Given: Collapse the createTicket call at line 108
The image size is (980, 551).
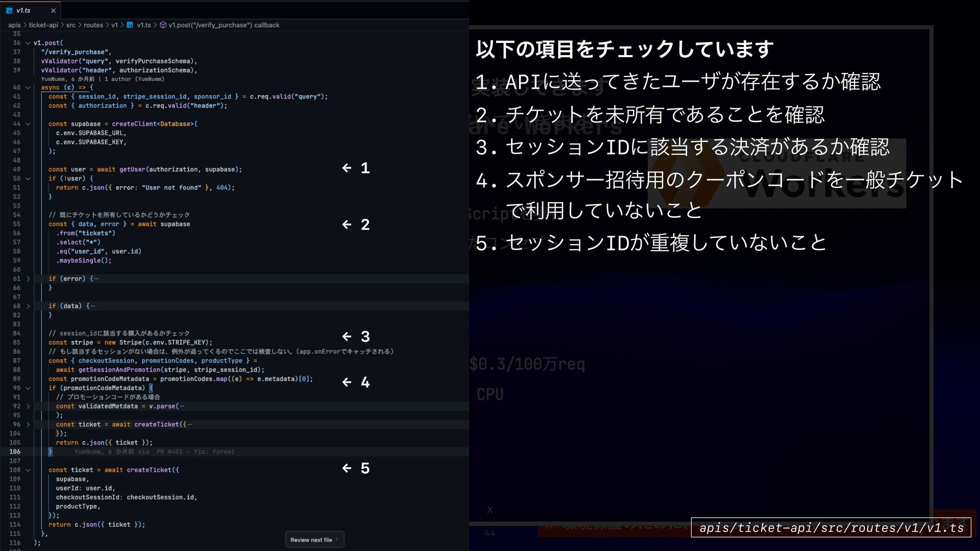Looking at the screenshot, I should pos(28,470).
